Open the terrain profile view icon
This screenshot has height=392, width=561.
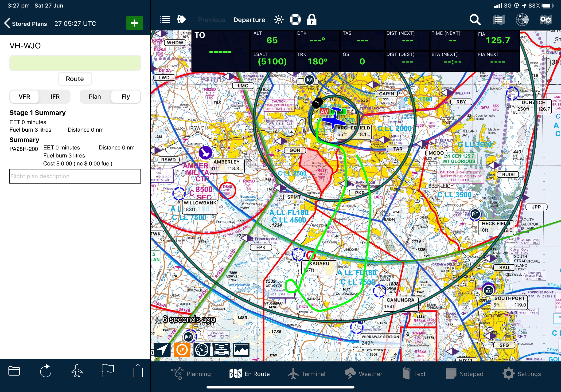click(x=241, y=350)
